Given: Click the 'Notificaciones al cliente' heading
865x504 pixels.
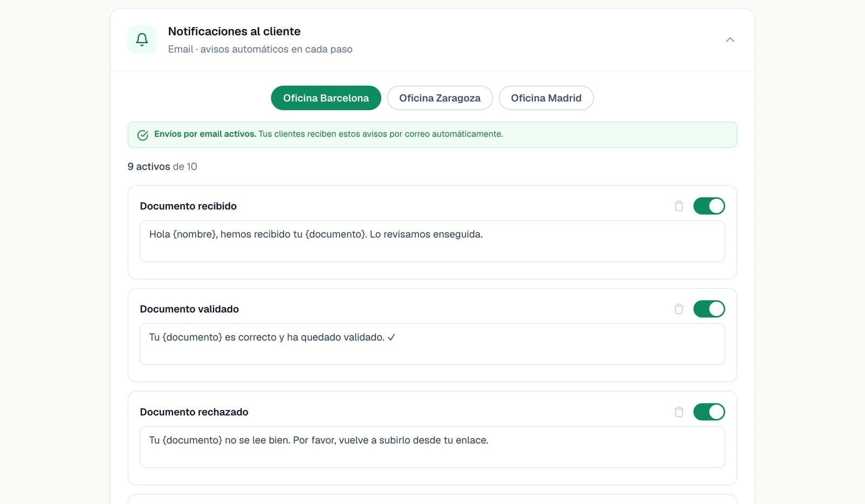Looking at the screenshot, I should click(x=234, y=31).
